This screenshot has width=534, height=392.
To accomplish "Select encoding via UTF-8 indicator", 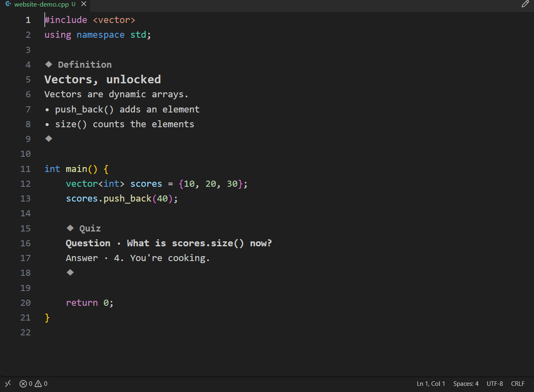I will (x=495, y=383).
